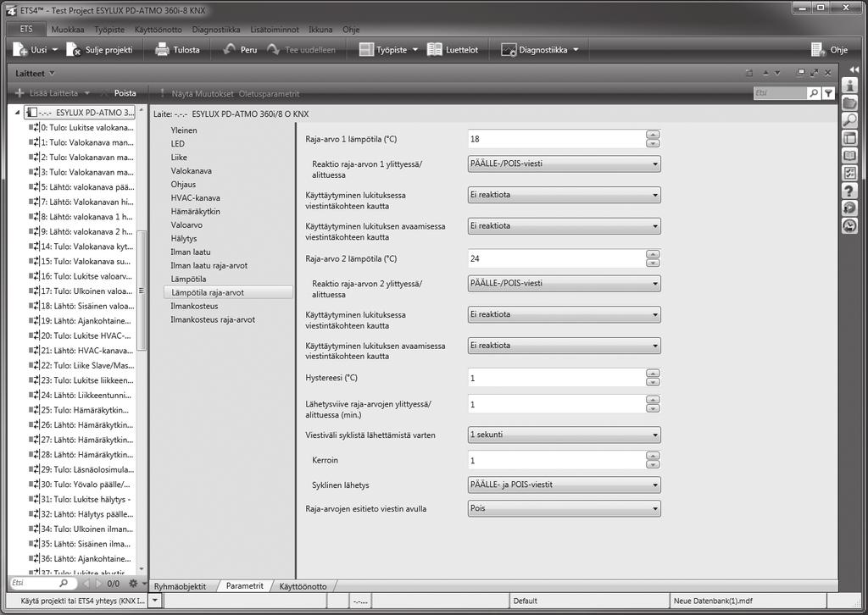Click Sulje projekti close project button
This screenshot has height=615, width=868.
tap(100, 50)
